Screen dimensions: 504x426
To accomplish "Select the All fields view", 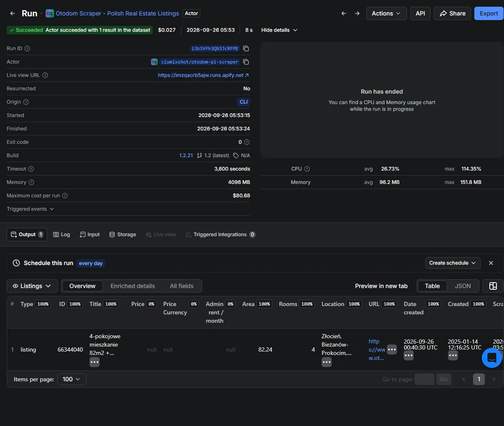I will coord(182,286).
